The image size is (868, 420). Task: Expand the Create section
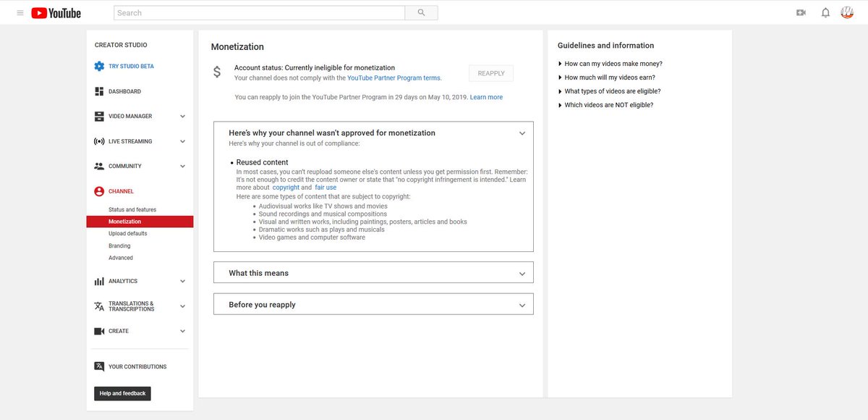[x=182, y=331]
